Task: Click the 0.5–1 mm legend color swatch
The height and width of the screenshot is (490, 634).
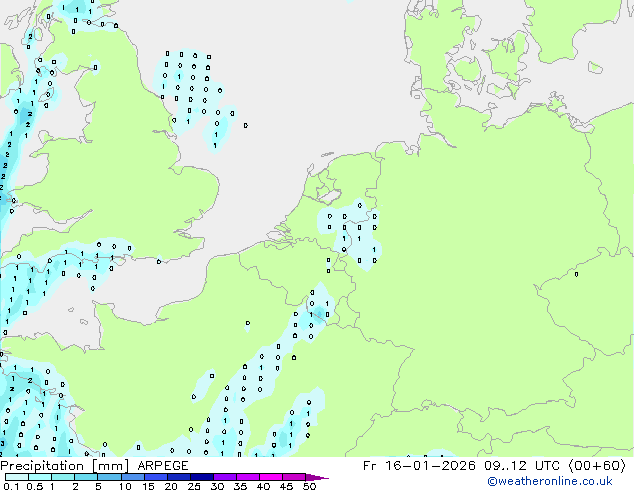Action: tap(40, 477)
